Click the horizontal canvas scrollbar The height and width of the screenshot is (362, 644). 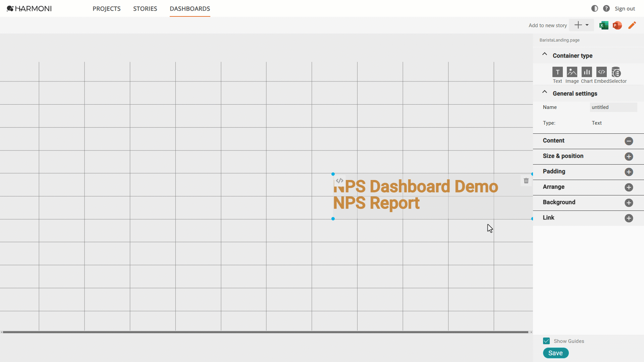point(266,332)
